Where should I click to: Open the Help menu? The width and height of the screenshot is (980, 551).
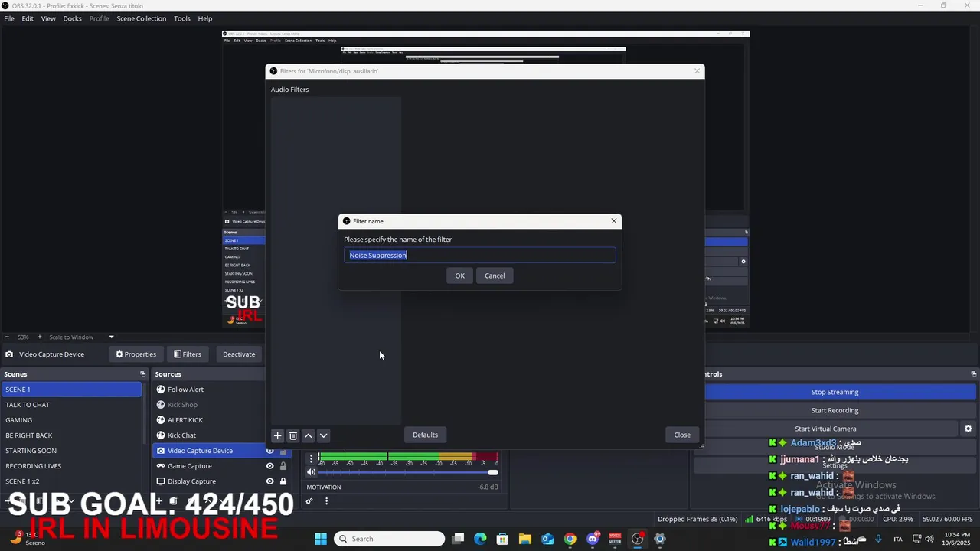205,18
